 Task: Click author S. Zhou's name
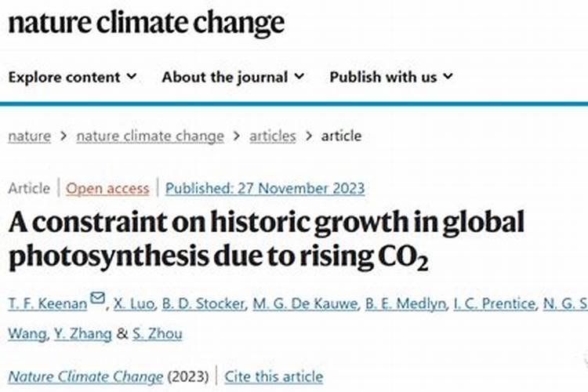pyautogui.click(x=157, y=333)
